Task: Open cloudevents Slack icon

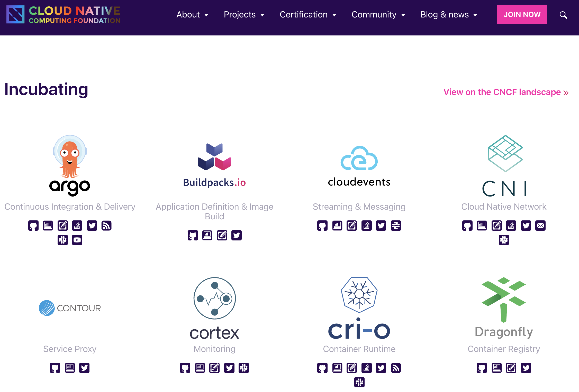Action: [396, 226]
